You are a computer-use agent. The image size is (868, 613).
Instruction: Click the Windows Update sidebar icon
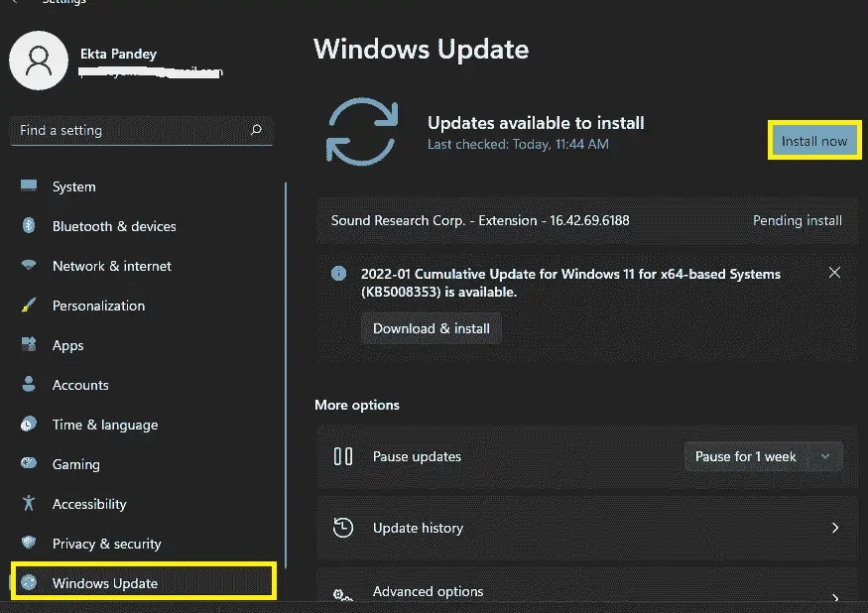(x=29, y=582)
